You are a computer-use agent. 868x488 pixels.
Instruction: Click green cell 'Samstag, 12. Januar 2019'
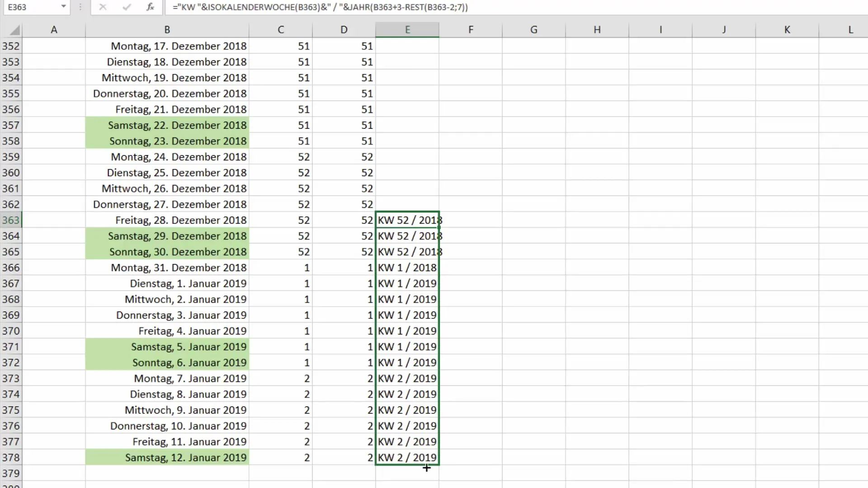[x=167, y=457]
